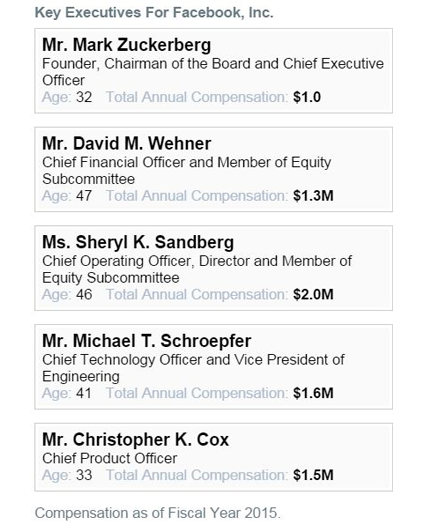Click Cox's $1.5M compensation value
The image size is (423, 524).
(x=313, y=475)
